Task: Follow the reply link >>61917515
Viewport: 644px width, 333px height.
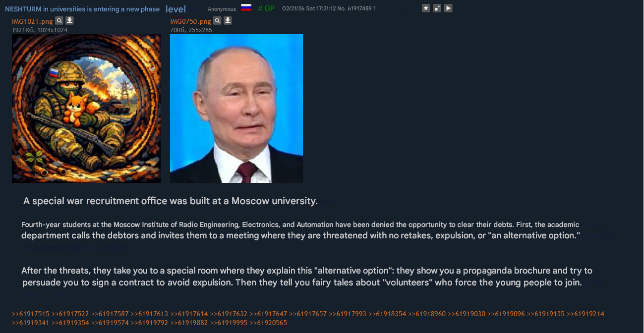Action: click(31, 314)
